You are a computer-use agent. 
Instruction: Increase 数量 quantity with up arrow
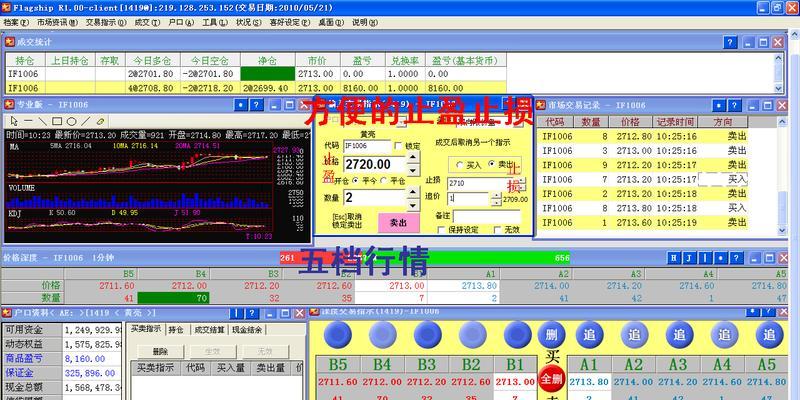414,192
